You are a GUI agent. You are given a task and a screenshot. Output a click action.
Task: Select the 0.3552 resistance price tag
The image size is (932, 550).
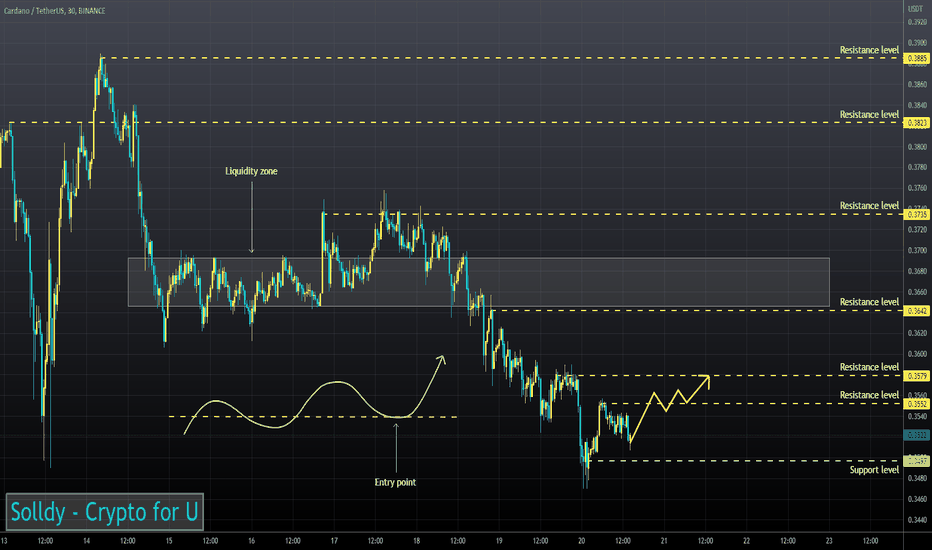tap(917, 404)
